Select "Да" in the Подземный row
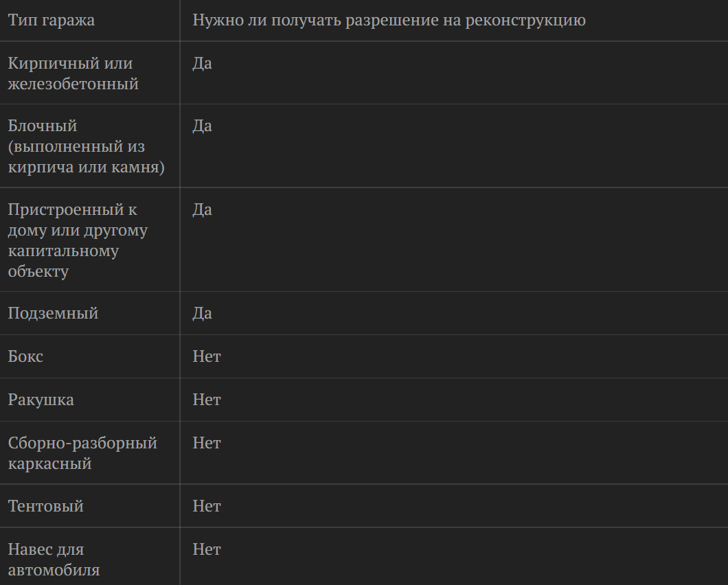 tap(203, 313)
